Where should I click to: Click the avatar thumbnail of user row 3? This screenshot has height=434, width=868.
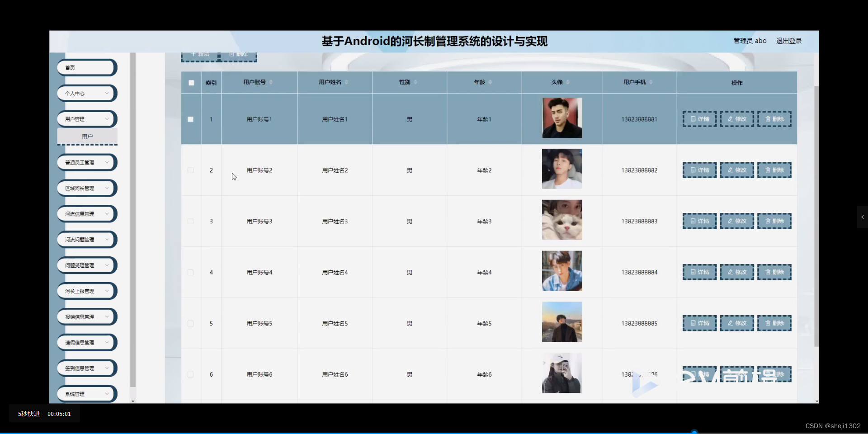pos(561,220)
